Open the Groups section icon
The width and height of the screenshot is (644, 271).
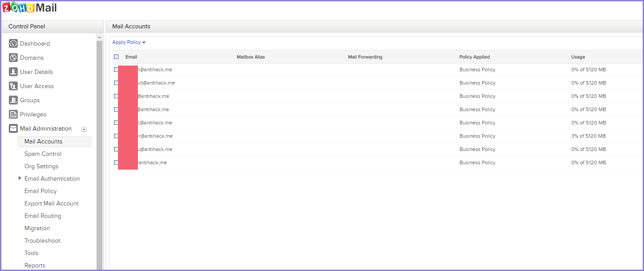[x=13, y=100]
